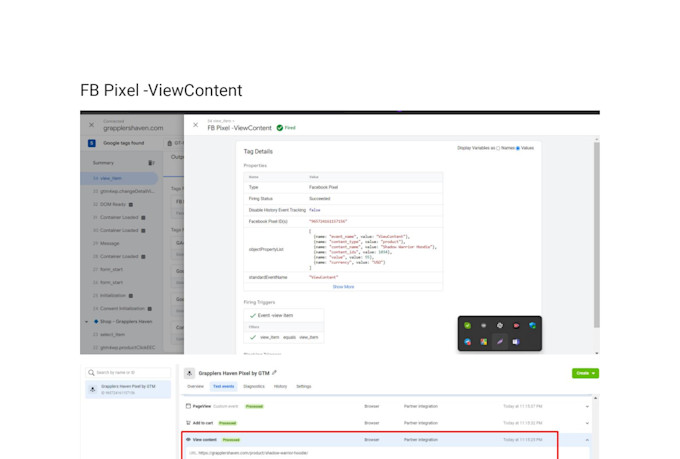Click the blue shield tray icon in top row
The width and height of the screenshot is (680, 459).
532,325
